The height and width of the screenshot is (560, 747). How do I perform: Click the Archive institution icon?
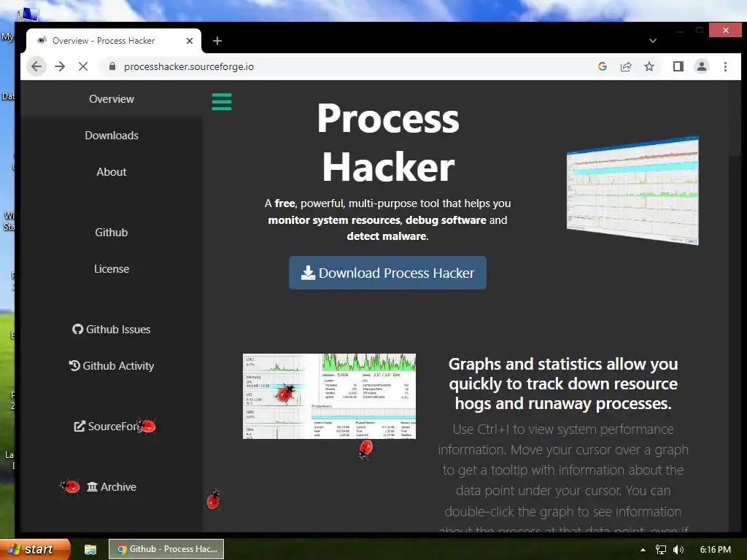tap(92, 486)
